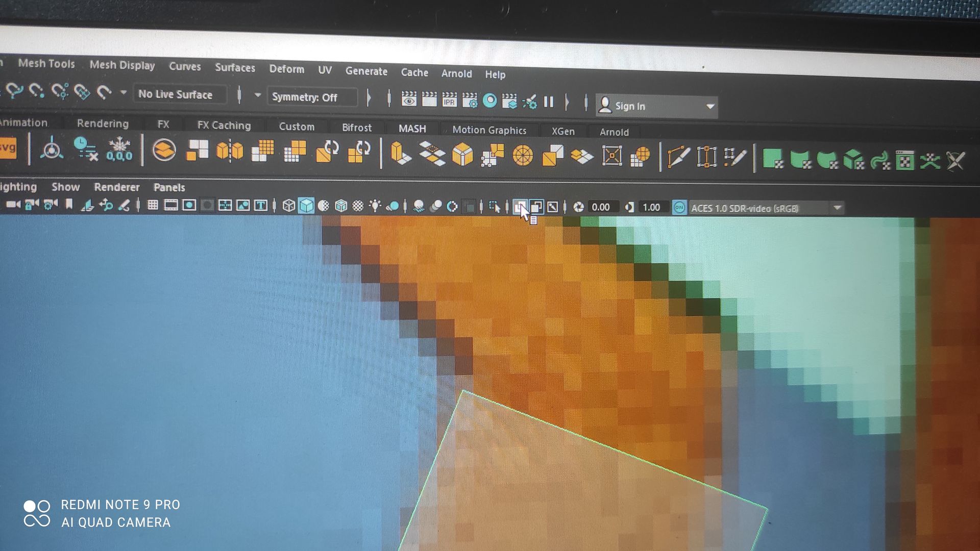This screenshot has width=980, height=551.
Task: Click the Delete History shelf icon
Action: (x=86, y=149)
